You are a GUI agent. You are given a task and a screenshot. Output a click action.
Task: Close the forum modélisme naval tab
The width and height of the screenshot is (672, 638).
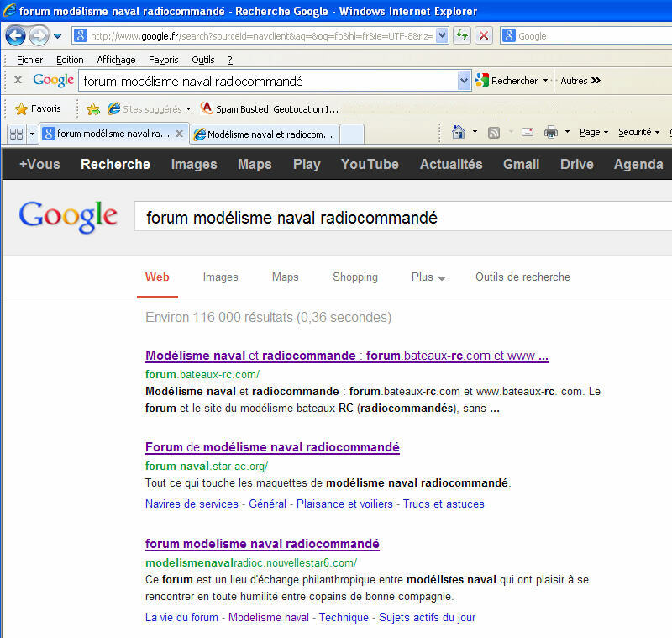click(x=180, y=134)
